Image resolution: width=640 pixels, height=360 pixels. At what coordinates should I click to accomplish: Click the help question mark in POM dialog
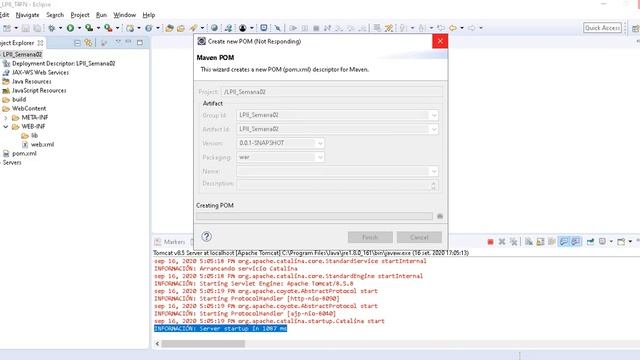[x=207, y=236]
